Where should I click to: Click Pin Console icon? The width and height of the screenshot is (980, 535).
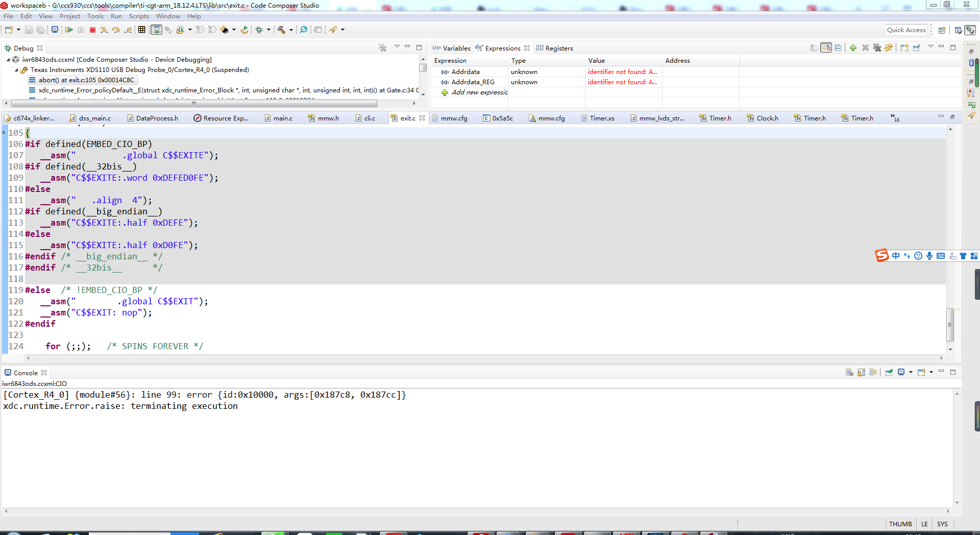[x=889, y=372]
